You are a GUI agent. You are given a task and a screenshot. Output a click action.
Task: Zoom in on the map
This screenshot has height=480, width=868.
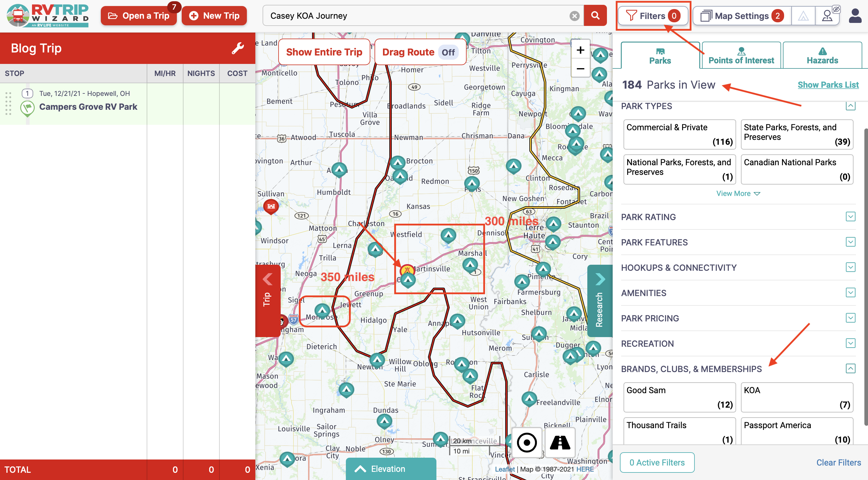pyautogui.click(x=580, y=50)
